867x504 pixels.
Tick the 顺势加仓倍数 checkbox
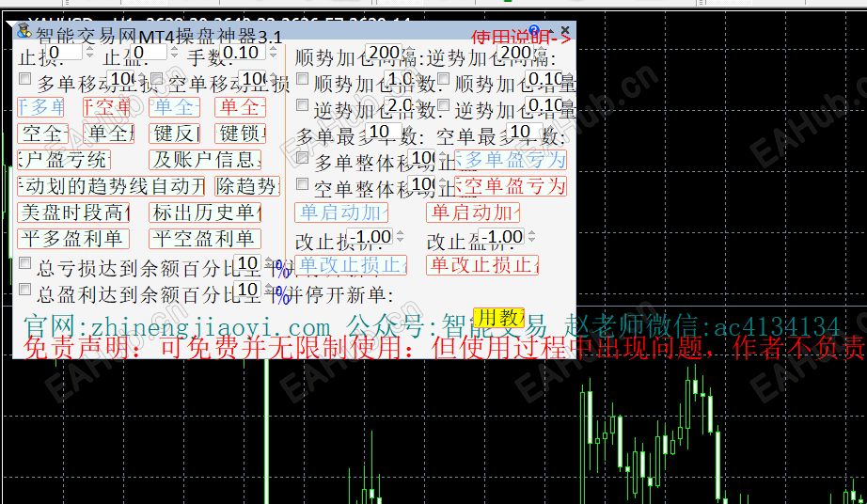(303, 78)
